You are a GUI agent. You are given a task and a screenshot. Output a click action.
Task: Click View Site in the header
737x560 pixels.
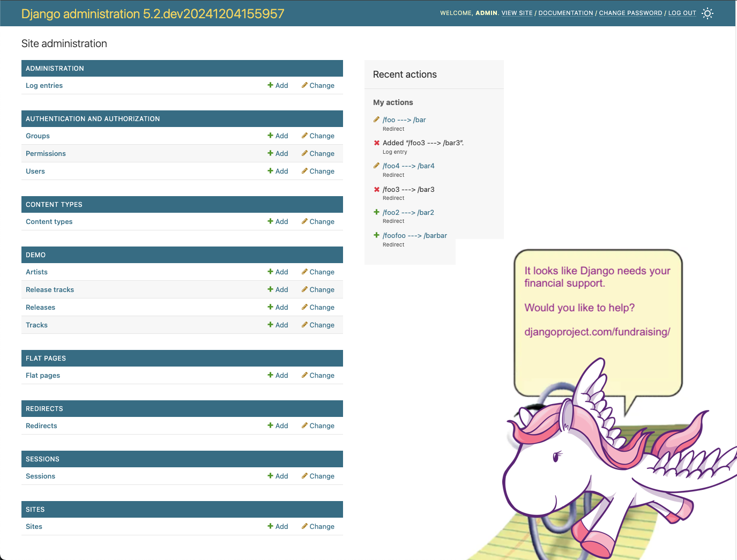point(517,13)
